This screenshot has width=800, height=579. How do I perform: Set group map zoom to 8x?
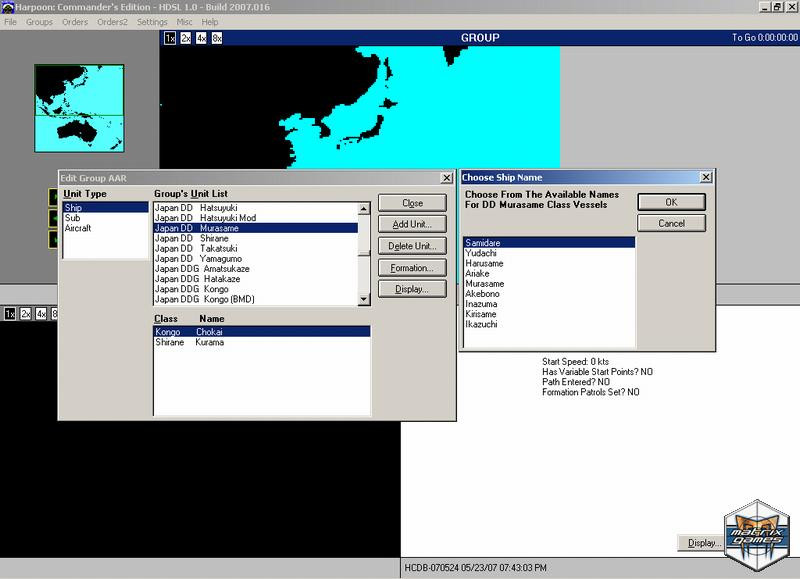coord(217,38)
